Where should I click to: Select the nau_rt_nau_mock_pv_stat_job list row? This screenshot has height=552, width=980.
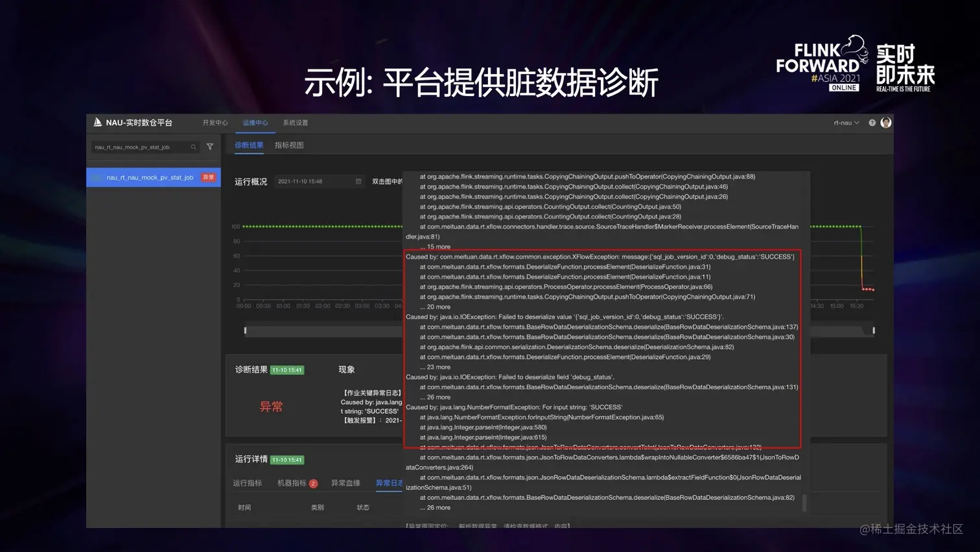click(x=154, y=177)
